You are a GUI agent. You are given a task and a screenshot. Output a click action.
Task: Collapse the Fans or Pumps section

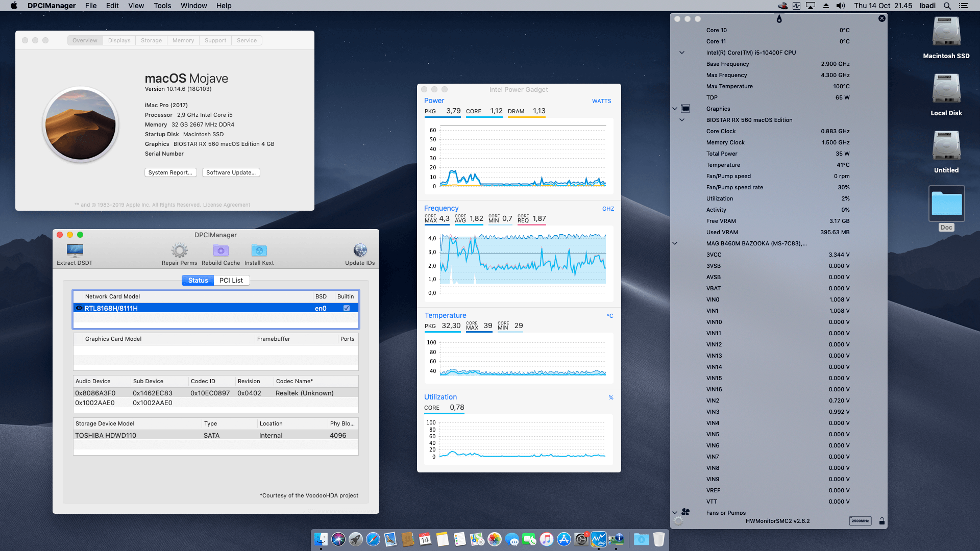[675, 513]
